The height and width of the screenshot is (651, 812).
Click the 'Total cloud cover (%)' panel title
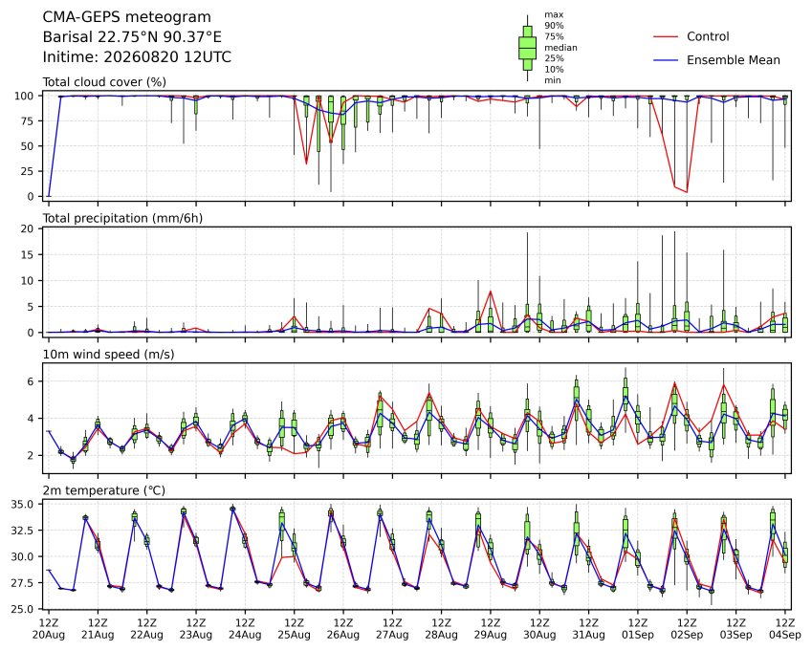pos(104,82)
